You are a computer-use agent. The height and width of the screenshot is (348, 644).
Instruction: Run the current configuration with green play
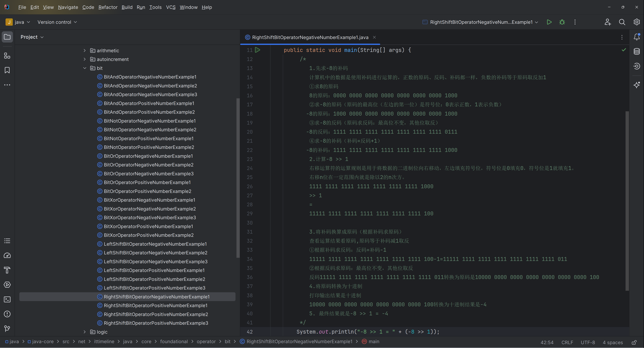[x=549, y=22]
